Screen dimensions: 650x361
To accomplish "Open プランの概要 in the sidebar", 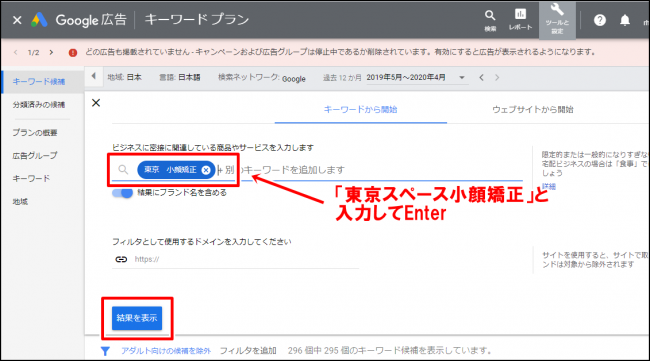I will tap(35, 133).
